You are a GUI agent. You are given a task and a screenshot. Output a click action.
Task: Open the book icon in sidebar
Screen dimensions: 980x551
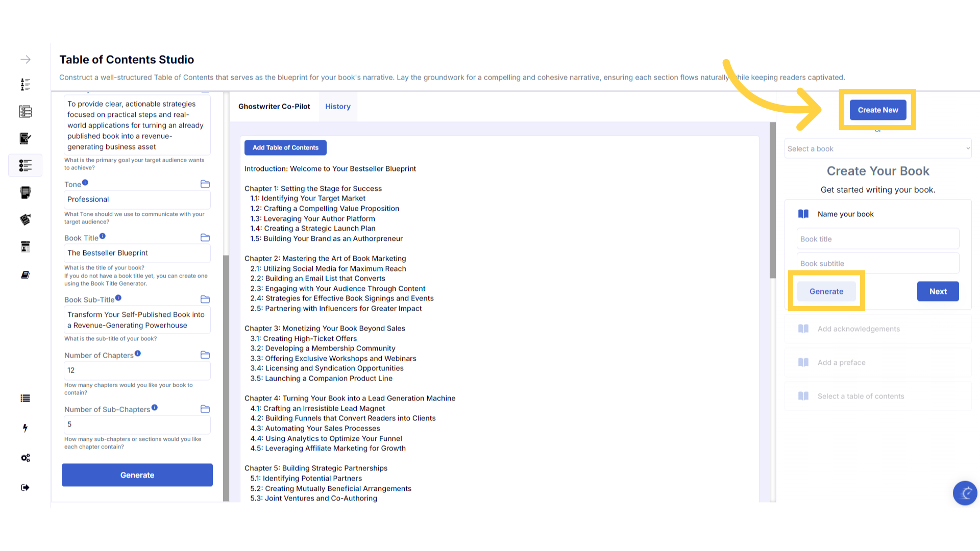25,275
